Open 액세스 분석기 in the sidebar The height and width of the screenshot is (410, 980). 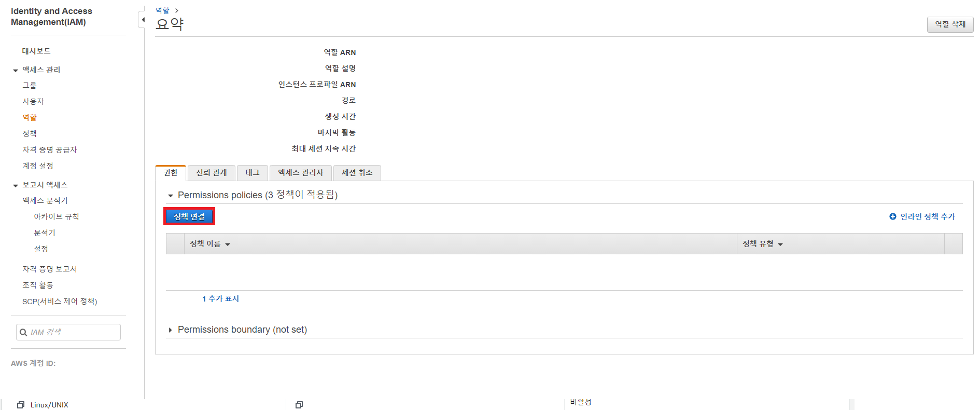pos(45,200)
